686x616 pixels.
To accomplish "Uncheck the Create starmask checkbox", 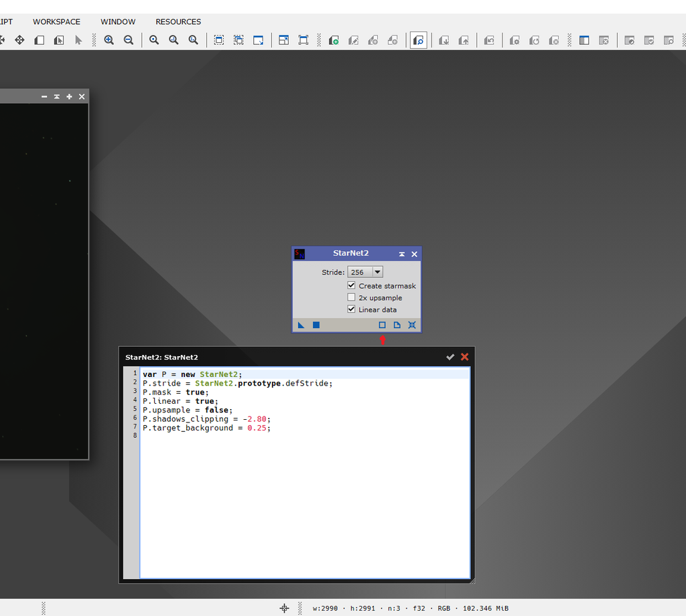I will click(x=351, y=285).
